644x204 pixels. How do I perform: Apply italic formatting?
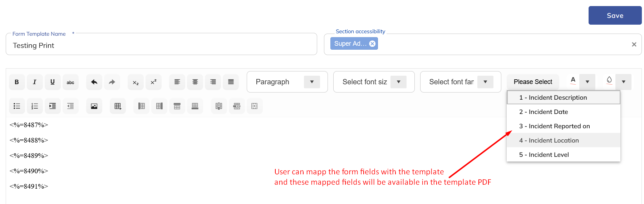[35, 82]
